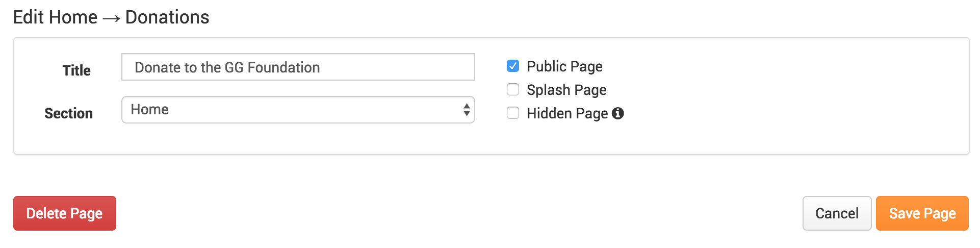Image resolution: width=980 pixels, height=248 pixels.
Task: Click the info icon beside Hidden Page
Action: click(x=617, y=113)
